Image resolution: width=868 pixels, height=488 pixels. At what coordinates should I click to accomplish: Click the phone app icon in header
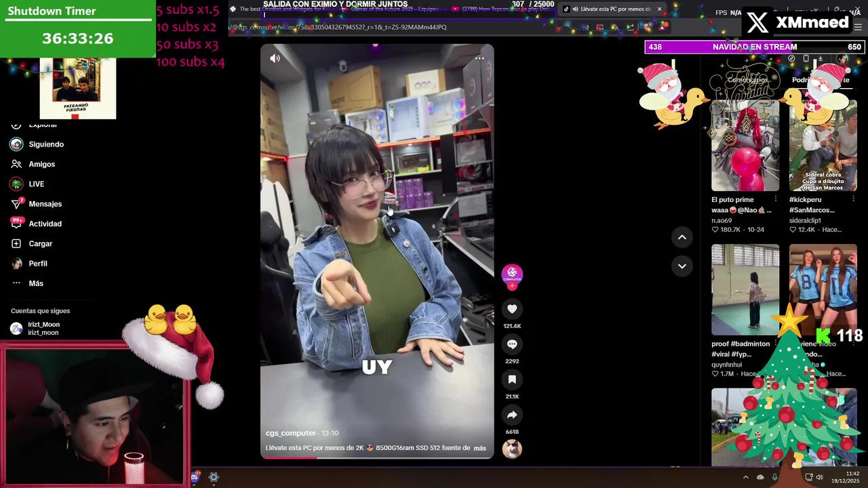tap(806, 59)
